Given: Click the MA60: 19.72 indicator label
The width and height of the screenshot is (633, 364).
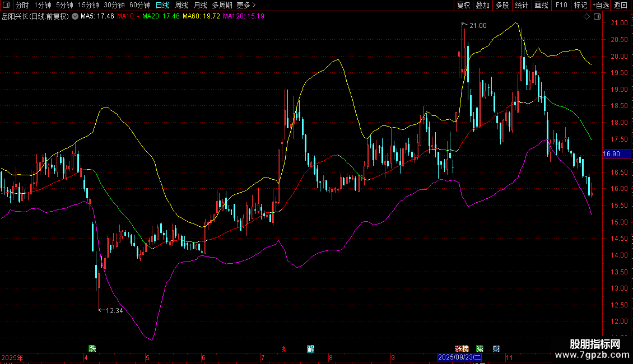Looking at the screenshot, I should point(201,16).
